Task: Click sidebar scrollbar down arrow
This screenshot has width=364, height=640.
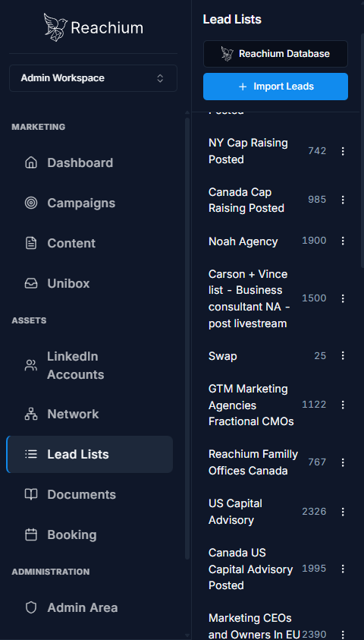Action: (187, 635)
